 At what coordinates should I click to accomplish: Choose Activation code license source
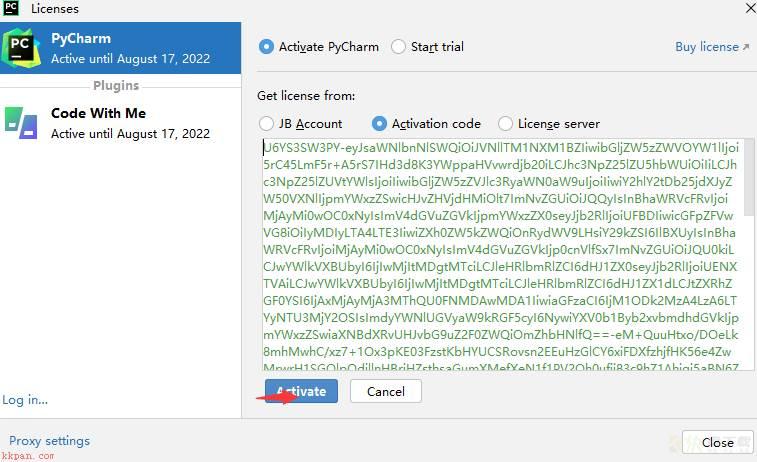tap(379, 124)
